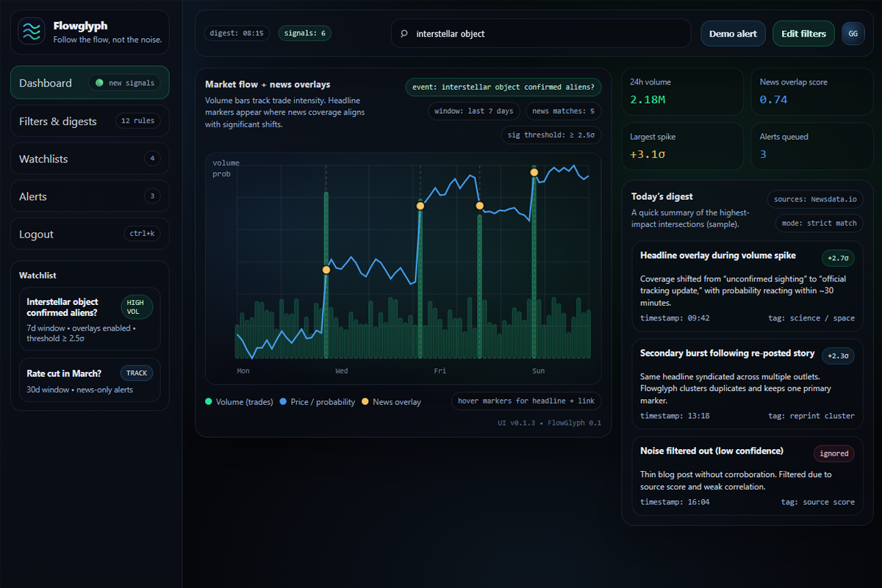Open the Alerts section
The height and width of the screenshot is (588, 882).
click(x=33, y=196)
